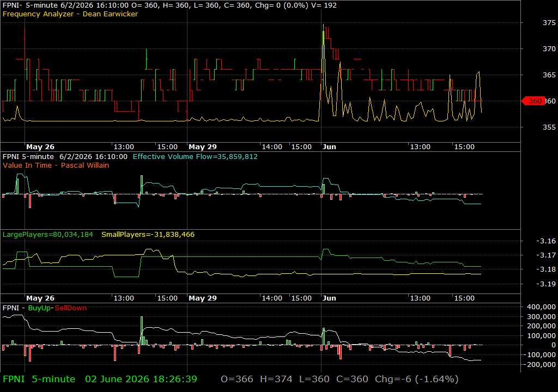Select the 'Frequency Analyzer - Dean Earwicker' indicator title
Viewport: 558px width, 392px height.
tap(70, 14)
